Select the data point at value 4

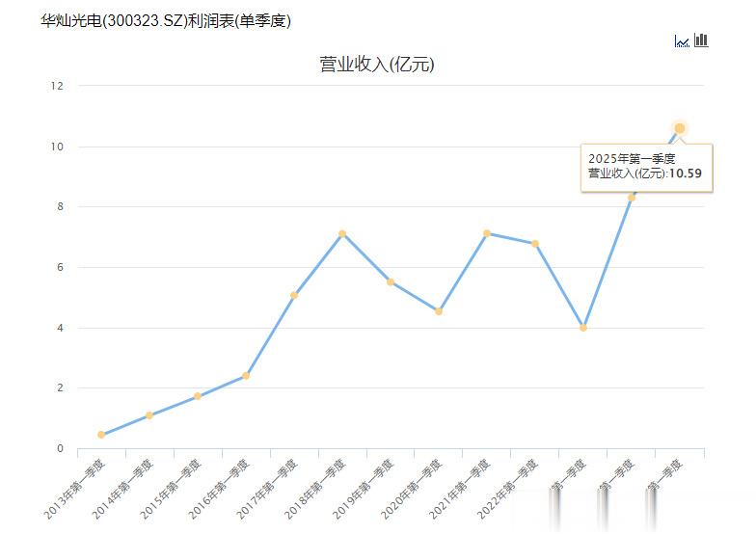tap(583, 328)
